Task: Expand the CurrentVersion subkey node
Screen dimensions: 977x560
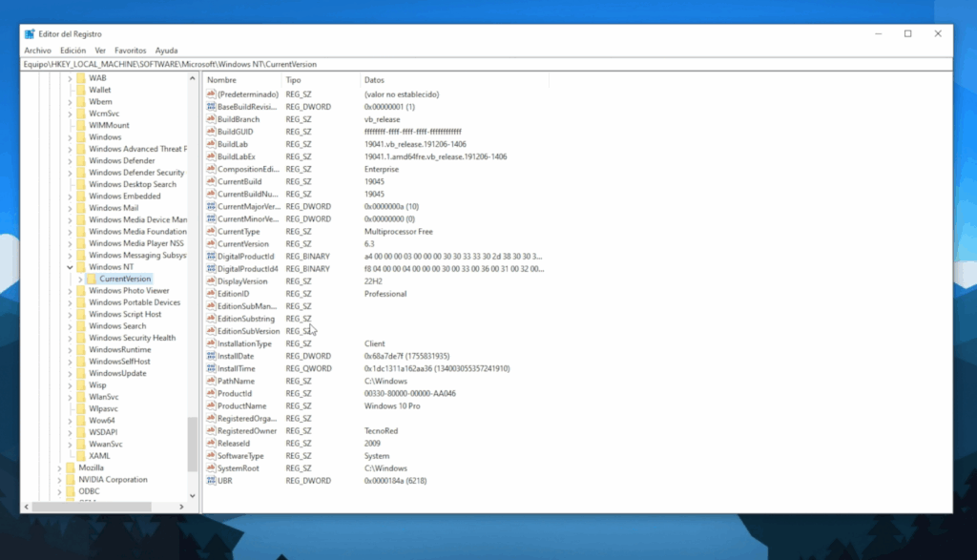Action: click(x=80, y=280)
